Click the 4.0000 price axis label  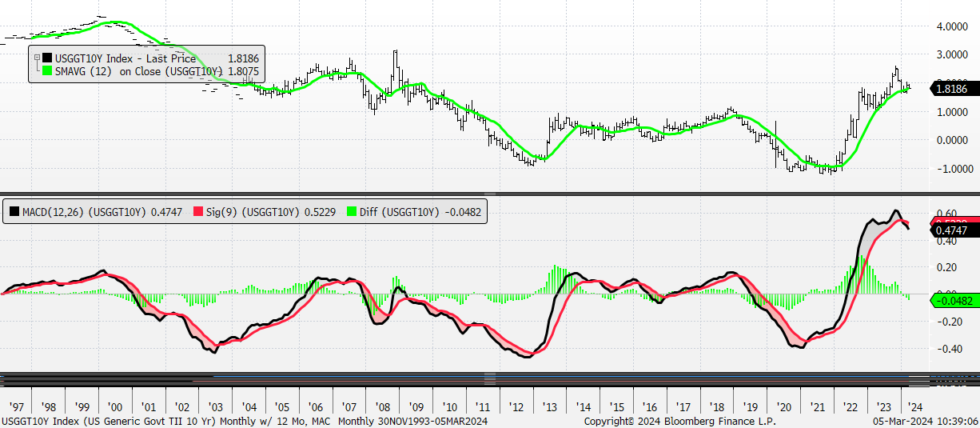point(951,26)
